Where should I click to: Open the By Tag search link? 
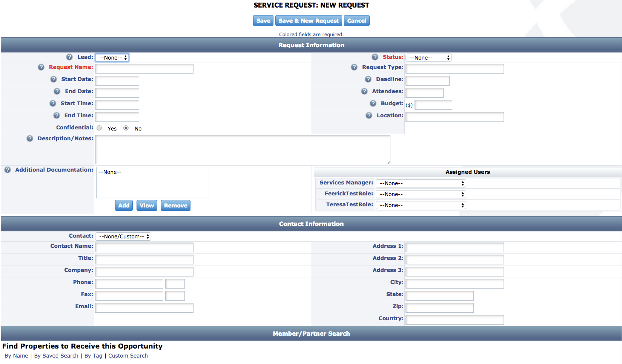tap(93, 356)
